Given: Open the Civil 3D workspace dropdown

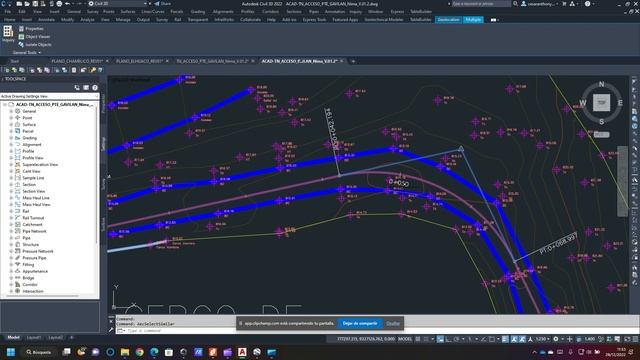Looking at the screenshot, I should (x=118, y=4).
